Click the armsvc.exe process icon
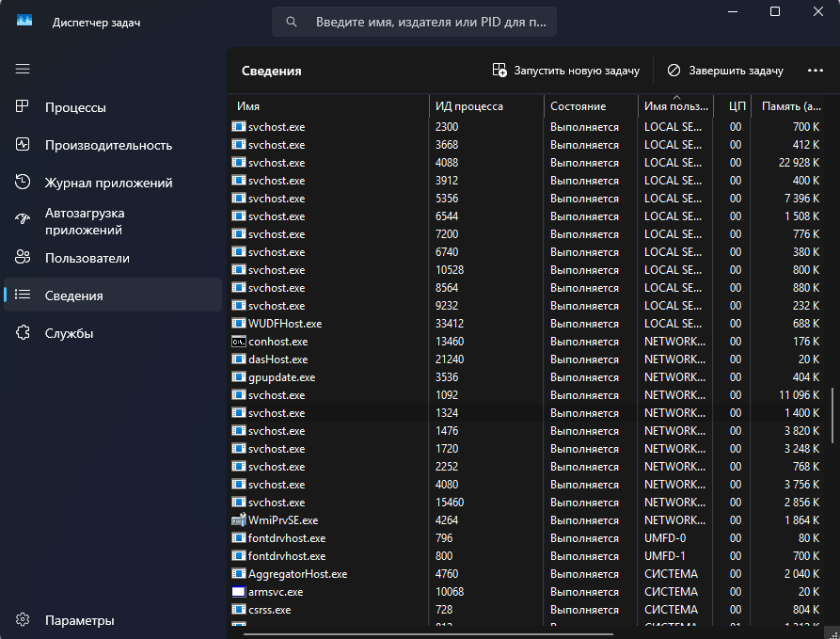The height and width of the screenshot is (639, 840). tap(238, 592)
